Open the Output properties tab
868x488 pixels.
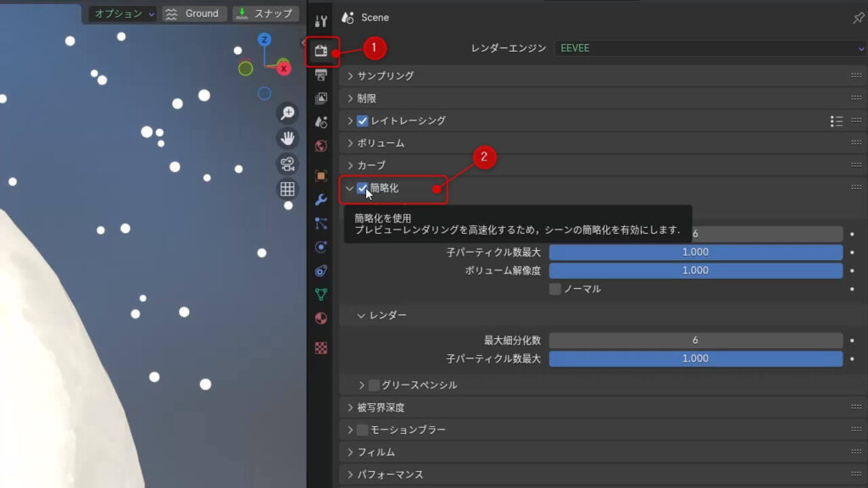[x=321, y=75]
